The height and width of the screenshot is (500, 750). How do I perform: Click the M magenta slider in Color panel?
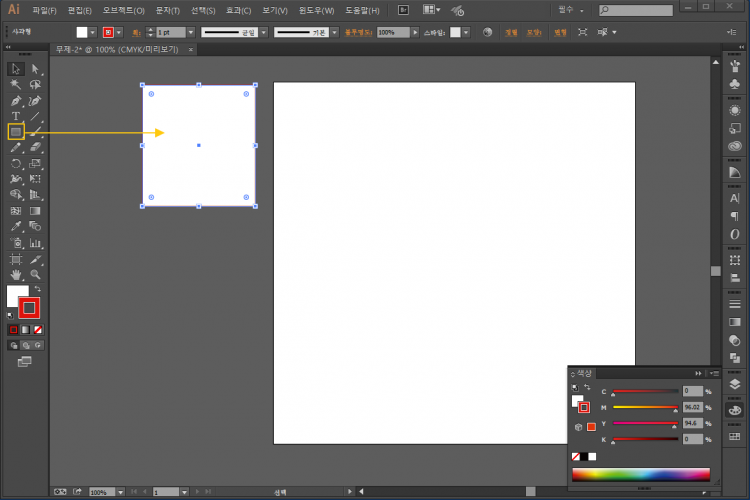pos(644,408)
